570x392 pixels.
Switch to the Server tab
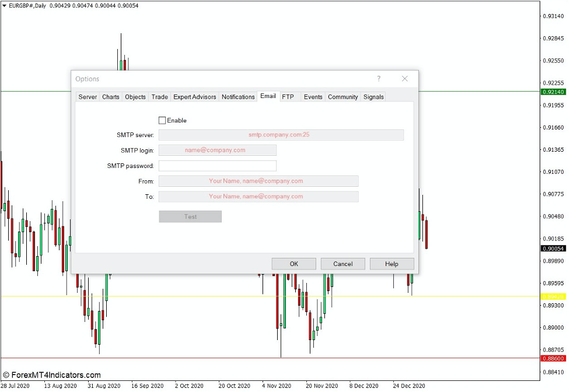click(87, 97)
